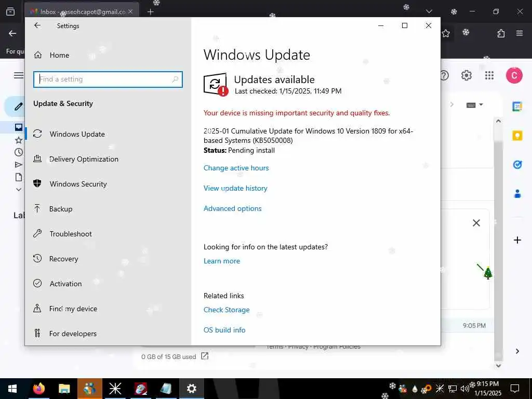Open Google Calendar side panel icon

point(517,106)
